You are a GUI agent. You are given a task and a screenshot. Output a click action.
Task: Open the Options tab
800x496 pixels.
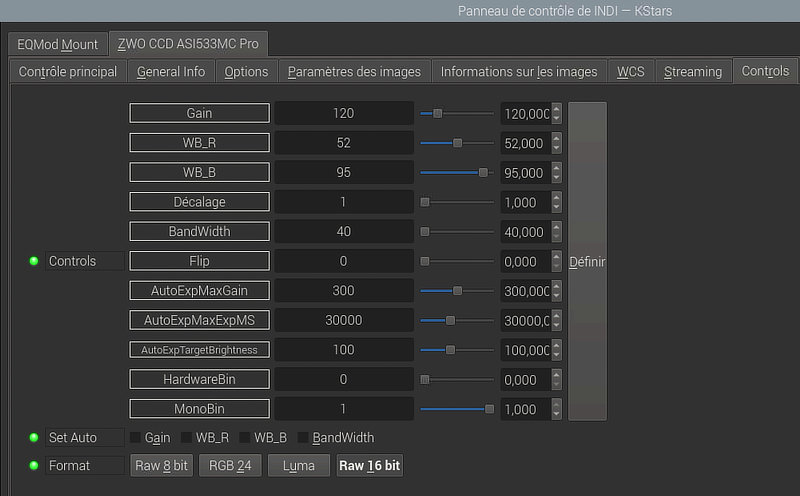click(x=246, y=72)
